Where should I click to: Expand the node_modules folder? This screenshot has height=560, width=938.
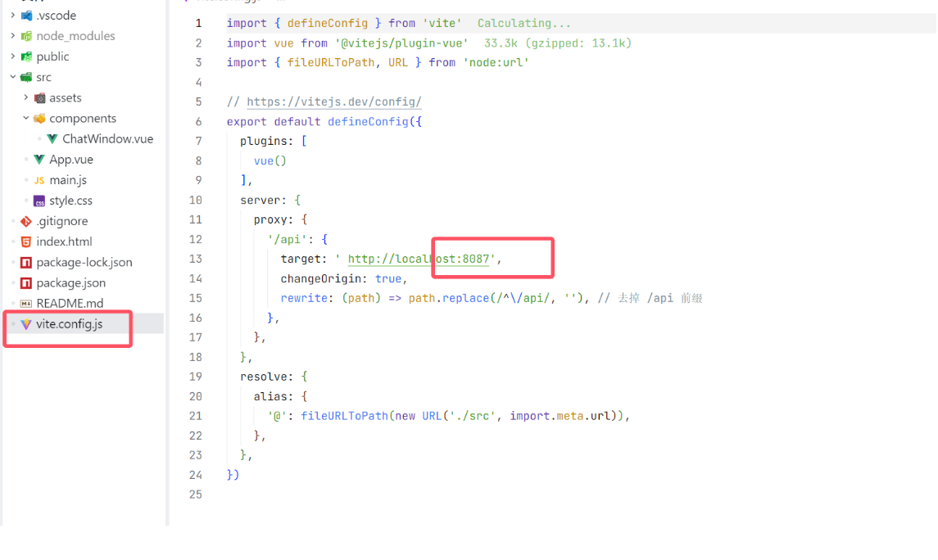12,36
